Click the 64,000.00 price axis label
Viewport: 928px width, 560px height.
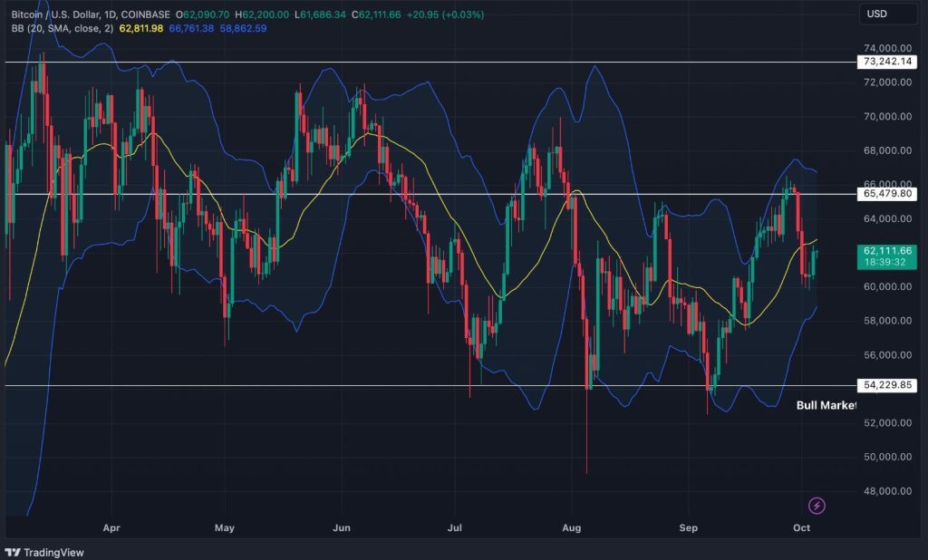(x=888, y=218)
